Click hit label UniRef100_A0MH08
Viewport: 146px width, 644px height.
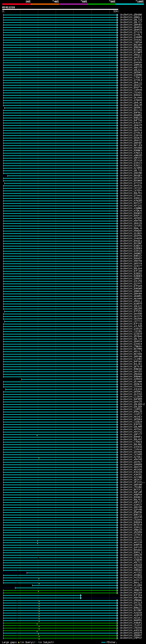pyautogui.click(x=131, y=379)
